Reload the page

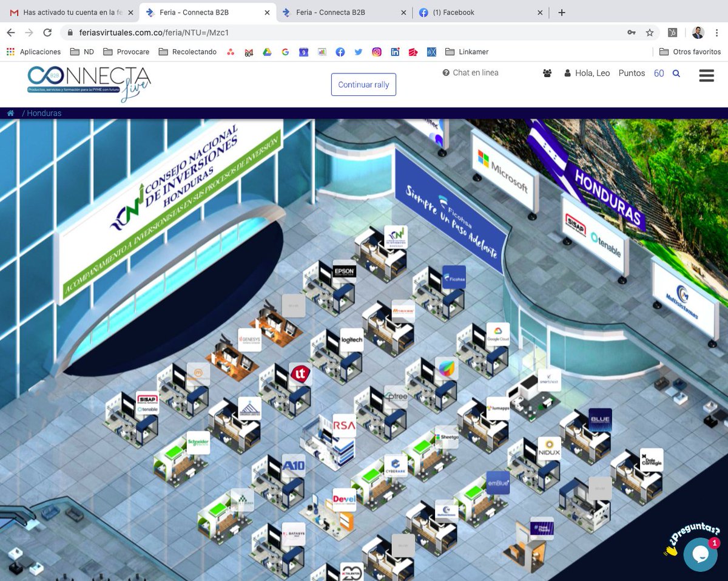[x=47, y=32]
